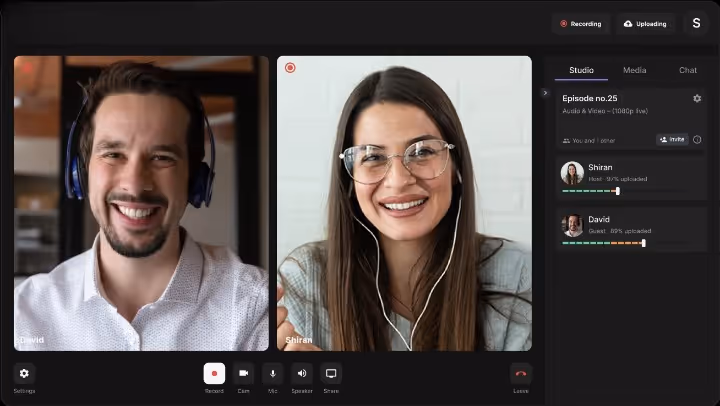Click David's name in participant list
Image resolution: width=720 pixels, height=406 pixels.
point(599,220)
